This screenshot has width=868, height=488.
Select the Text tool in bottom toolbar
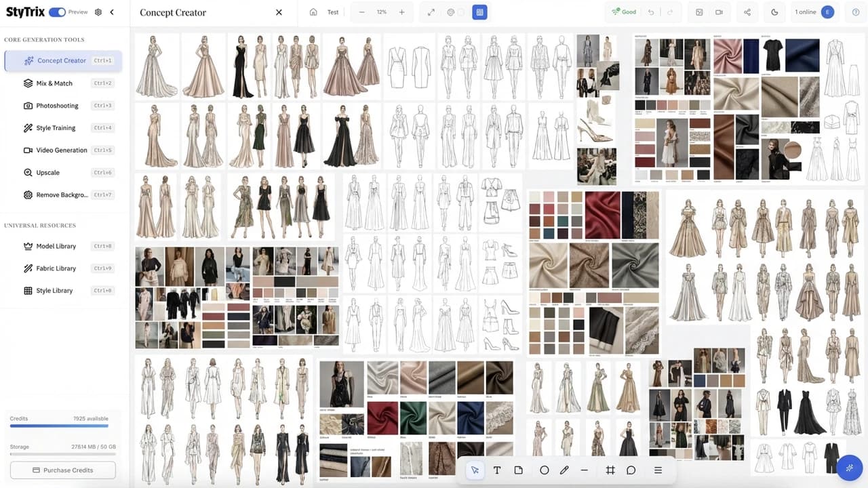[x=496, y=470]
